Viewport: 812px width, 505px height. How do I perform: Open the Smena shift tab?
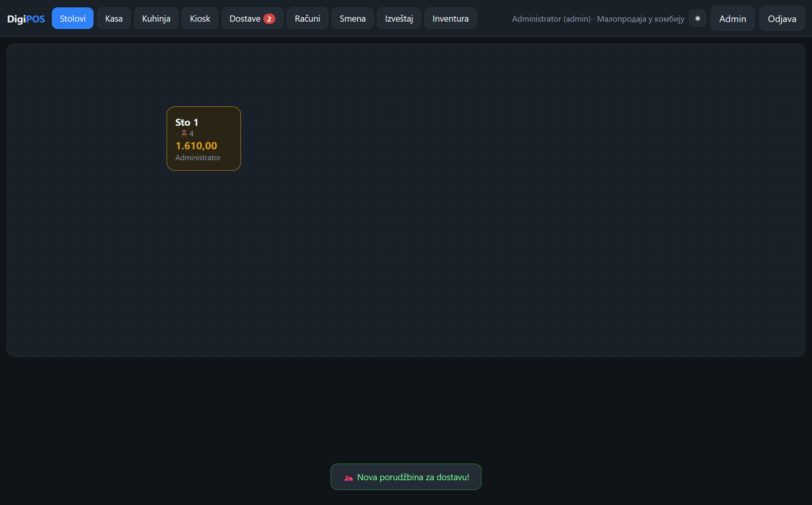click(x=352, y=19)
